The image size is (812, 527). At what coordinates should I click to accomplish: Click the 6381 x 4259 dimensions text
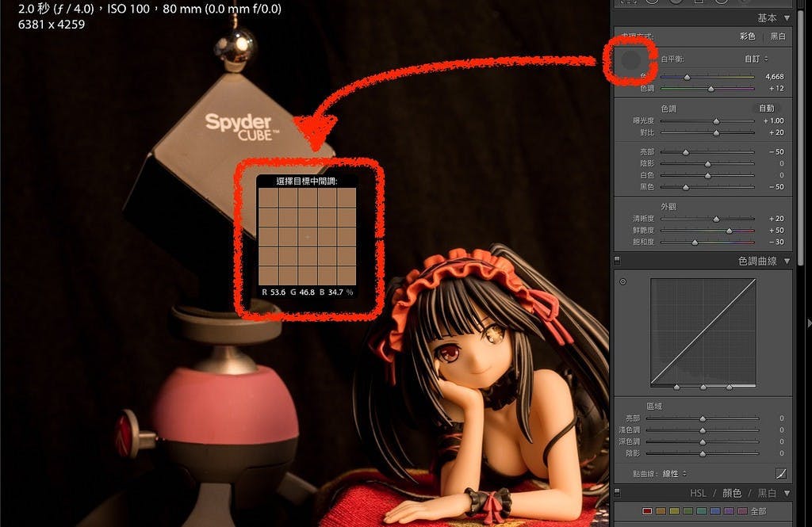52,25
